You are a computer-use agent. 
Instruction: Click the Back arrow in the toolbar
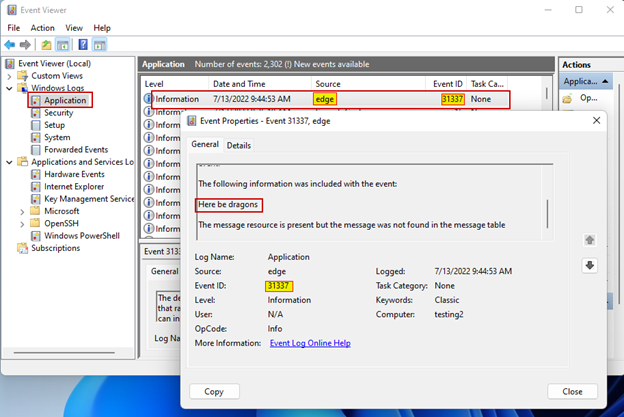[10, 45]
